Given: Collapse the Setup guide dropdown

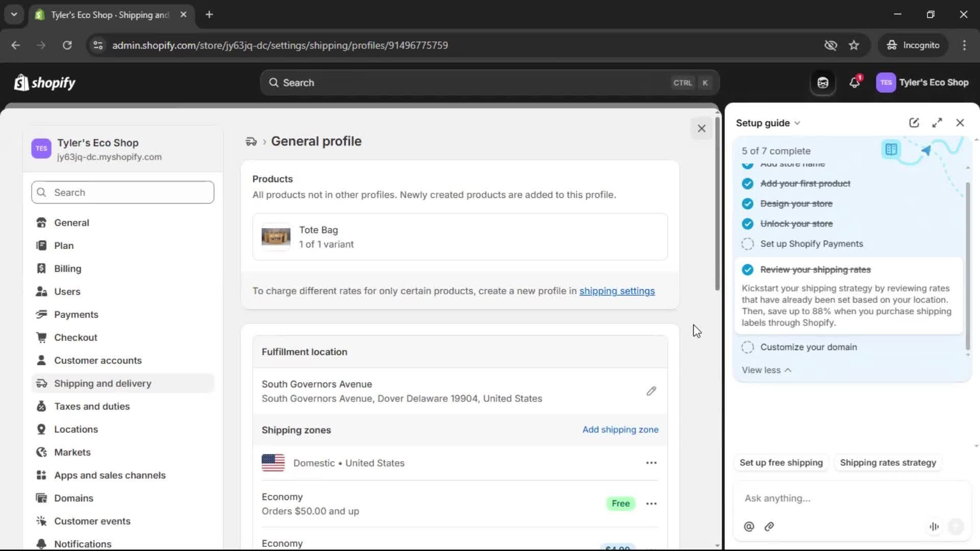Looking at the screenshot, I should 797,122.
